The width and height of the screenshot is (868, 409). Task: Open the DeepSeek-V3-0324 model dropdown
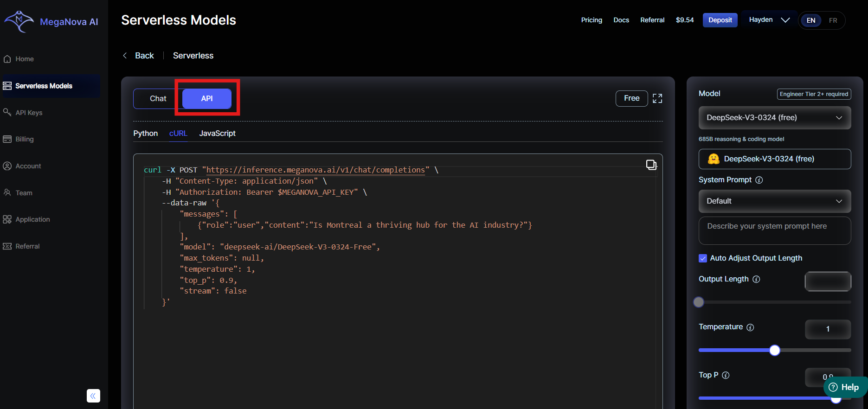[774, 118]
